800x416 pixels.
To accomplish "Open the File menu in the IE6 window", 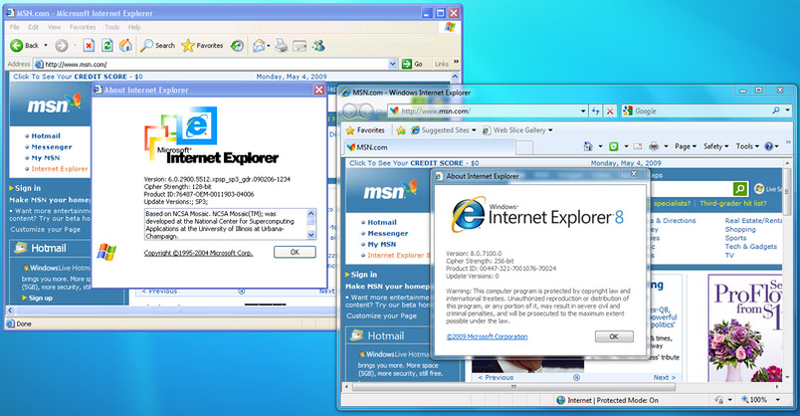I will 14,27.
